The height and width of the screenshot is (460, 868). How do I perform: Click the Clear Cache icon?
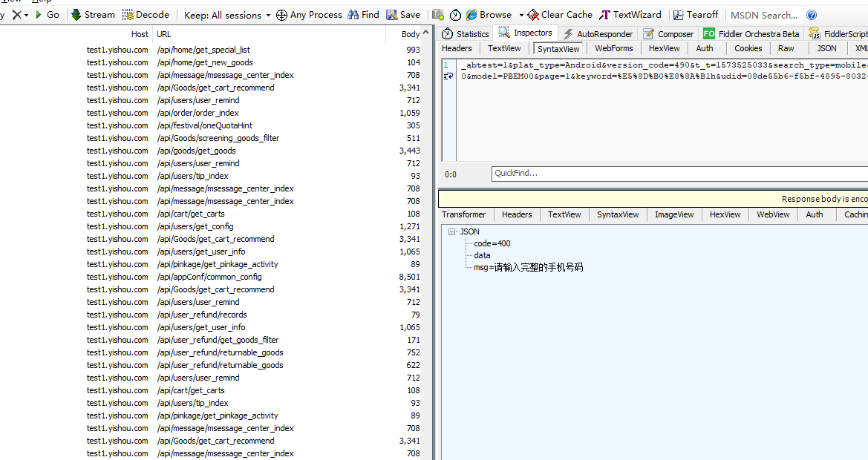tap(533, 15)
